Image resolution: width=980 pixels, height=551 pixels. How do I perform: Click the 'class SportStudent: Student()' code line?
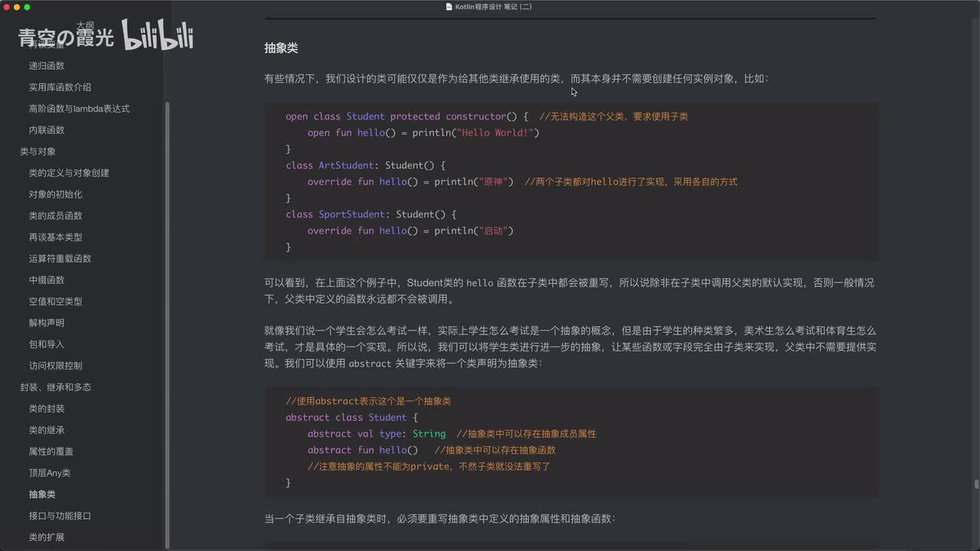pos(371,214)
